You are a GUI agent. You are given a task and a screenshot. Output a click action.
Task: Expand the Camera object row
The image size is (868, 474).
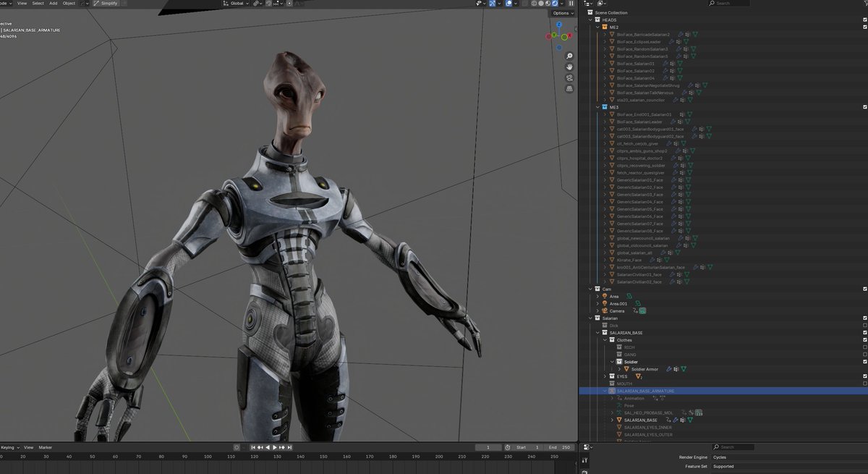pyautogui.click(x=598, y=310)
